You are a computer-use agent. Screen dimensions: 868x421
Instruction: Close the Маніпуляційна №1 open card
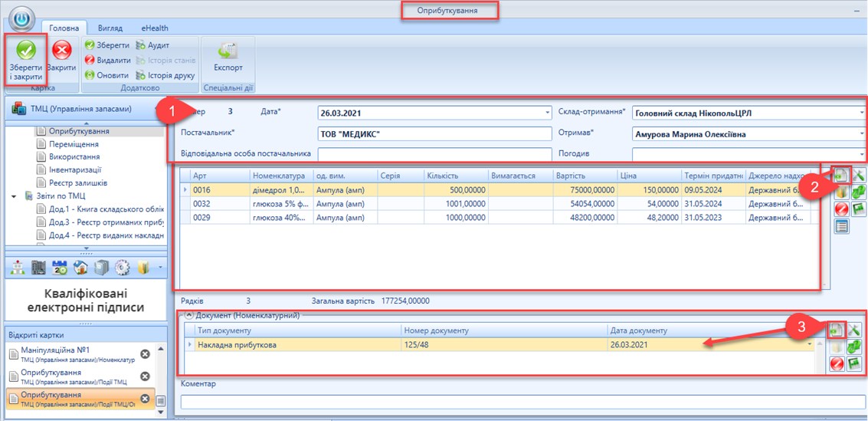[145, 354]
